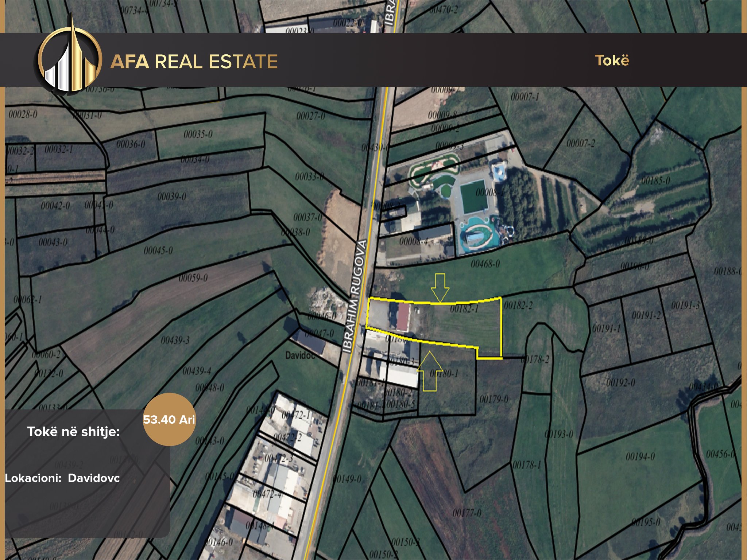The image size is (747, 560).
Task: Click parcel label 00007-1
Action: (x=525, y=97)
